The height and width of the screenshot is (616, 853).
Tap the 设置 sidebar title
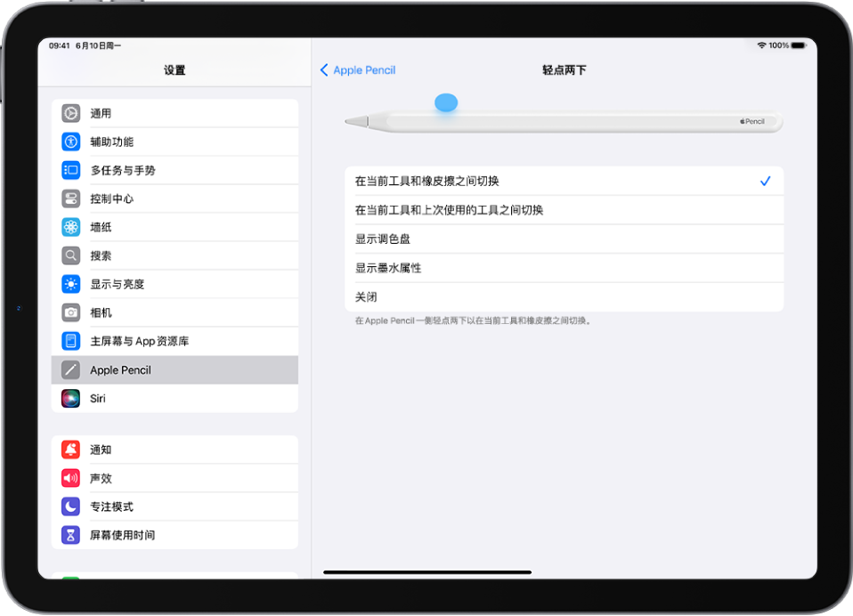click(175, 70)
